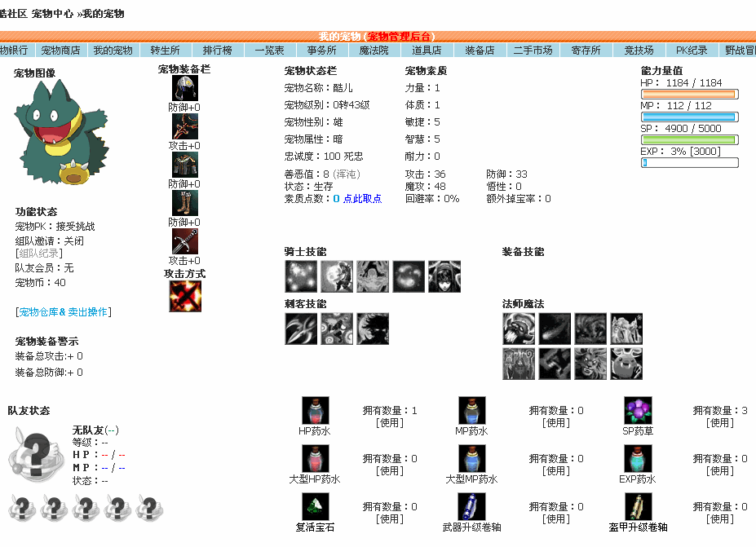This screenshot has width=756, height=547.
Task: Open the 宠物管理后台 link
Action: [400, 37]
